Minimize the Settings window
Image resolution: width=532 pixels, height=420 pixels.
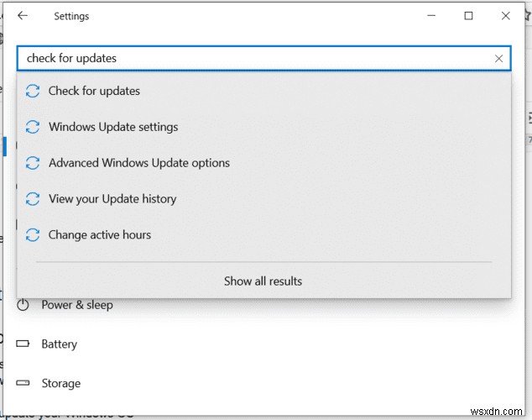[431, 16]
